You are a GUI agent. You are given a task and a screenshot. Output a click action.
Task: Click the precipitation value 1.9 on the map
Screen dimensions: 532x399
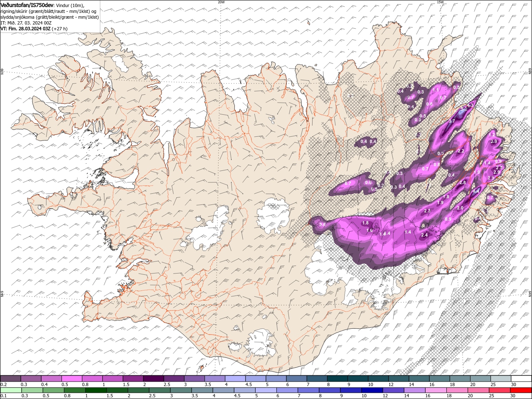pyautogui.click(x=440, y=202)
